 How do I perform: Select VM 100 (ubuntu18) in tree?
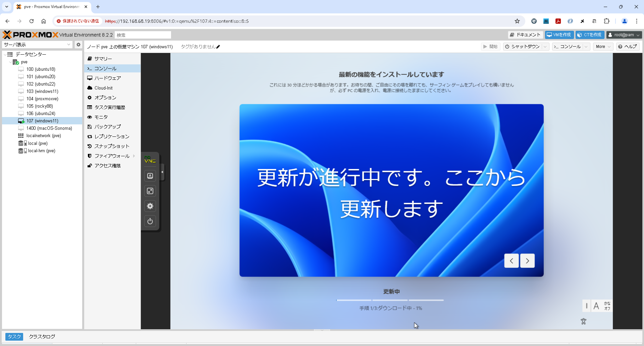pyautogui.click(x=41, y=69)
